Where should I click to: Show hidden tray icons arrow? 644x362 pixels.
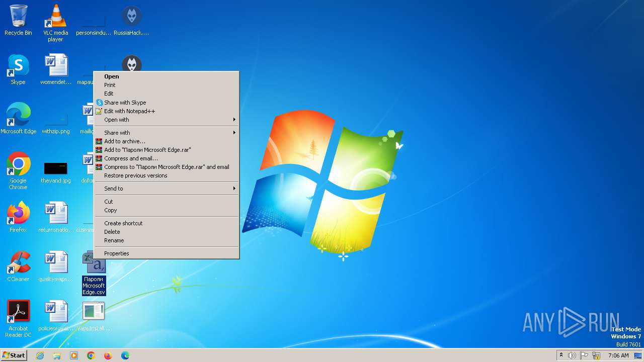point(561,355)
